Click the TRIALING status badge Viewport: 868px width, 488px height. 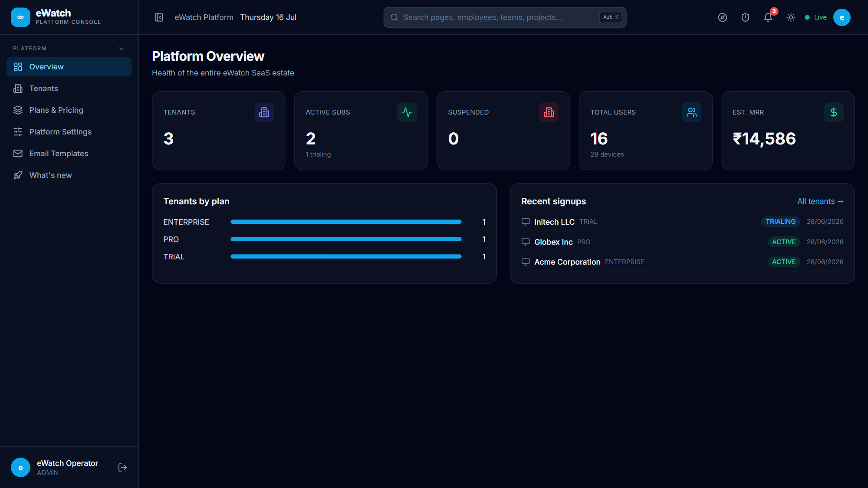(780, 222)
